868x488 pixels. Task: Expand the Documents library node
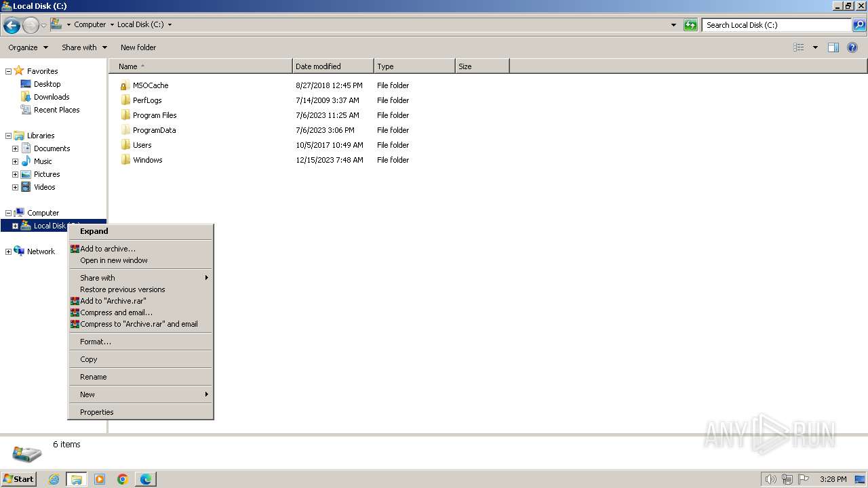[x=15, y=148]
